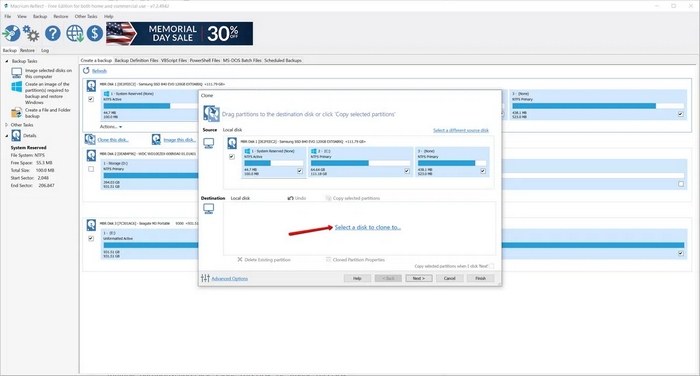The image size is (700, 376).
Task: Open the Scheduled Backups tab
Action: click(x=283, y=60)
